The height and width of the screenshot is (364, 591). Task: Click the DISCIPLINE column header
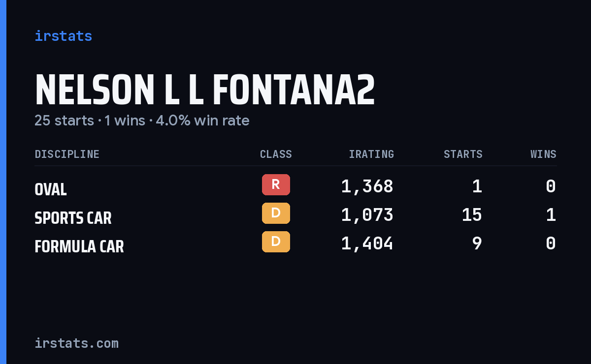(67, 154)
